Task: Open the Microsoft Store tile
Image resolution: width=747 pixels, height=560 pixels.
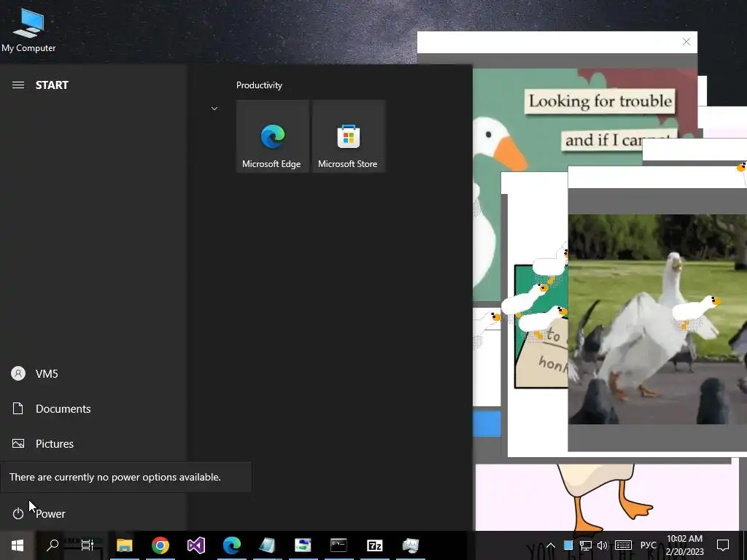Action: pyautogui.click(x=348, y=136)
